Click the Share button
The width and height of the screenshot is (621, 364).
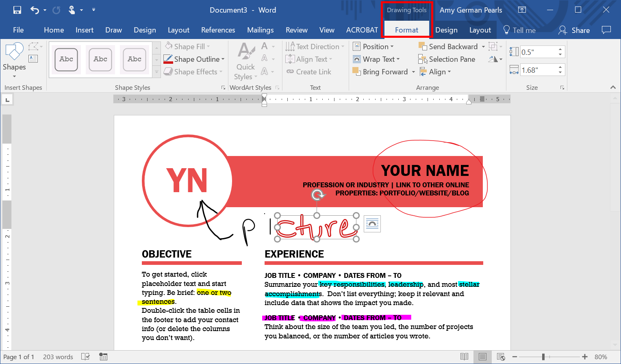point(574,30)
